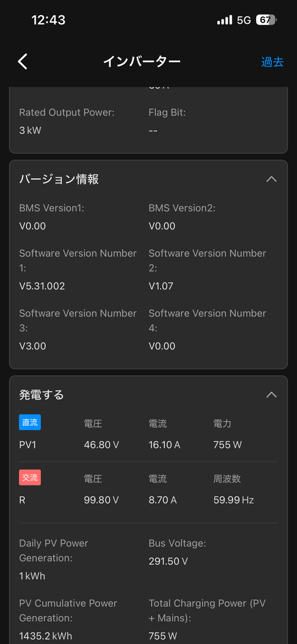The height and width of the screenshot is (644, 297).
Task: Collapse the バージョン情報 section chevron
Action: coord(271,179)
